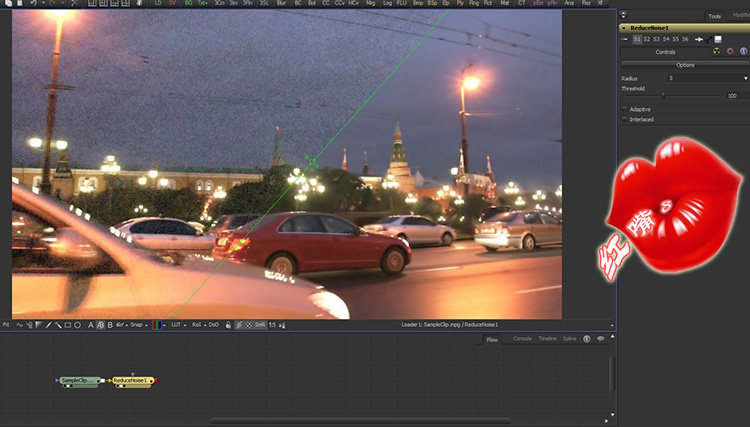Toggle the DoD domain of definition button
750x427 pixels.
213,325
